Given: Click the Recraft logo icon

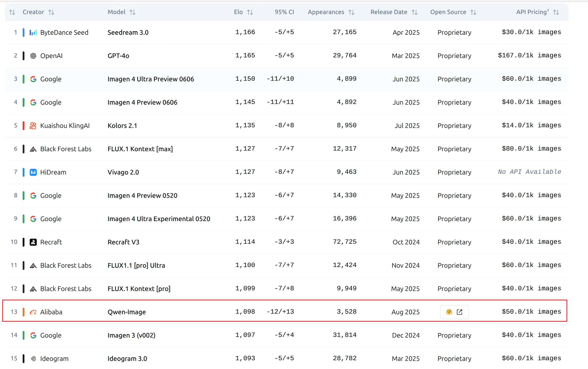Looking at the screenshot, I should [x=33, y=242].
